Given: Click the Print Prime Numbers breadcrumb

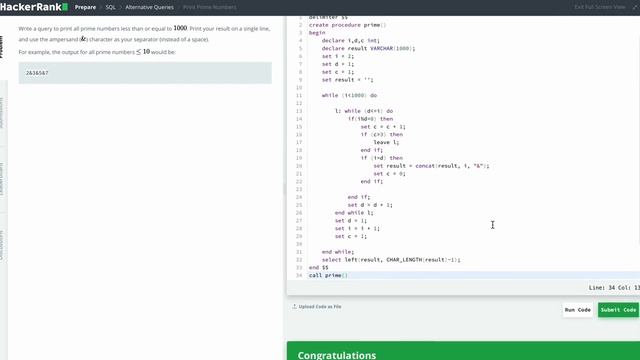Looking at the screenshot, I should tap(209, 7).
